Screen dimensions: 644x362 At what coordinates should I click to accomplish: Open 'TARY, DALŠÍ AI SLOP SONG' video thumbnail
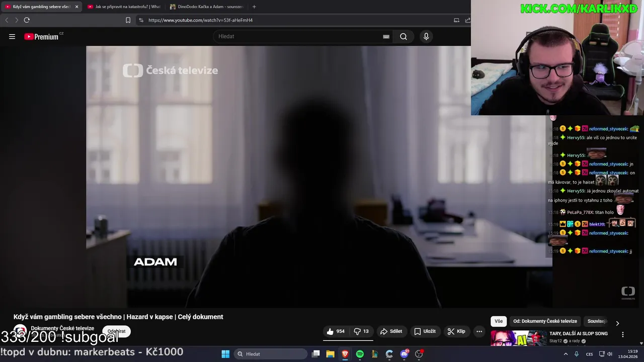tap(518, 338)
